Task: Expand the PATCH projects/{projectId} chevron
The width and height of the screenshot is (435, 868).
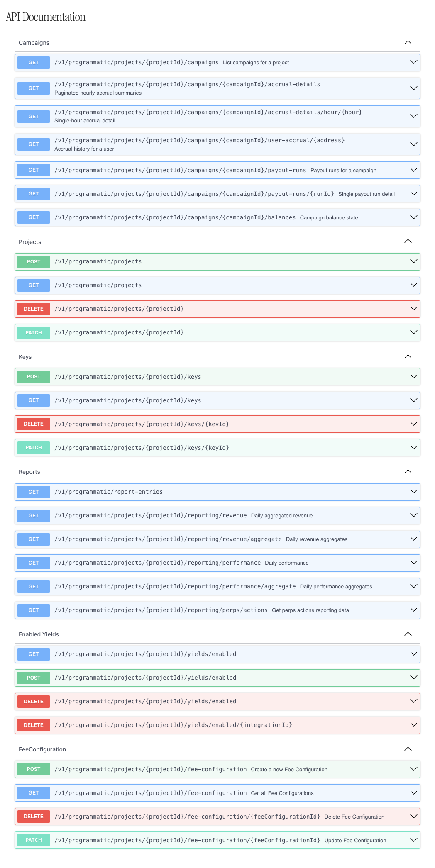Action: [x=414, y=332]
